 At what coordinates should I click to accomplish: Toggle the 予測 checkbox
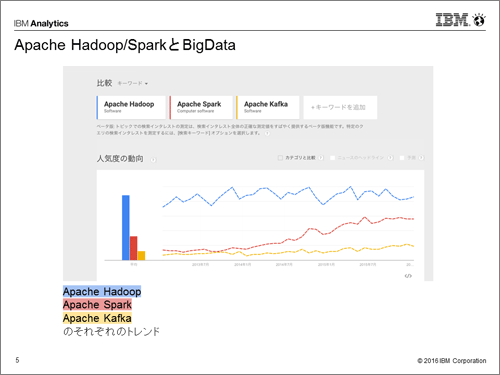(402, 158)
